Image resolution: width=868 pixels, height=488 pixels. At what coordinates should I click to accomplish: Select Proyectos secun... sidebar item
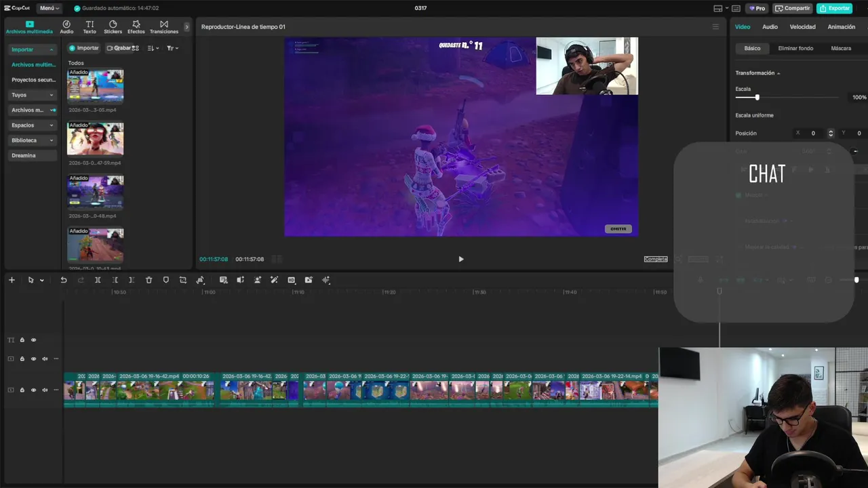33,80
